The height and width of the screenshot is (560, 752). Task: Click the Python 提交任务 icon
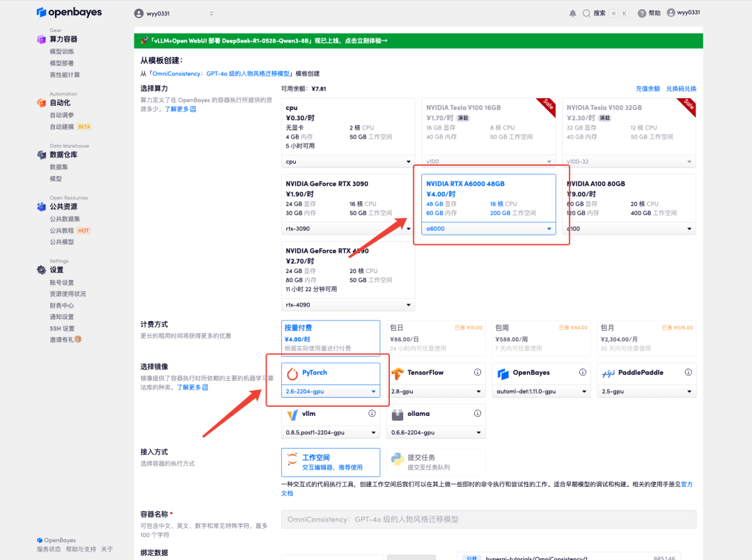[398, 459]
